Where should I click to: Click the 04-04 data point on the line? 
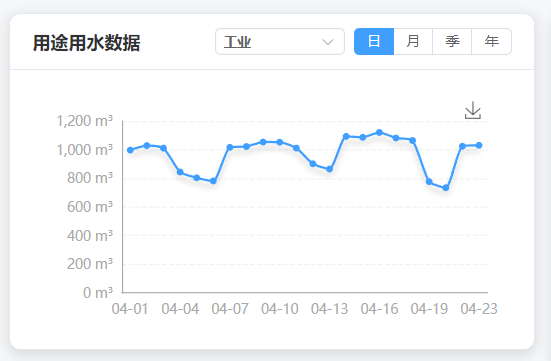coord(180,172)
